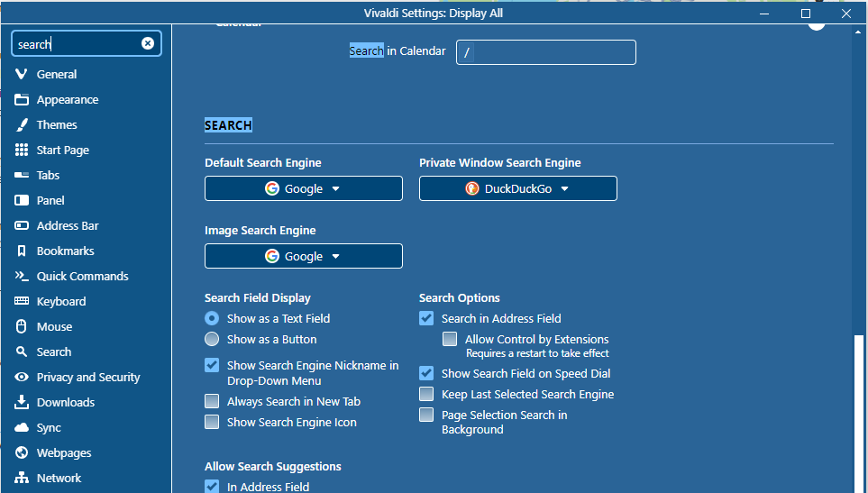Click the Quick Commands prompt icon
The width and height of the screenshot is (868, 493).
(x=21, y=276)
